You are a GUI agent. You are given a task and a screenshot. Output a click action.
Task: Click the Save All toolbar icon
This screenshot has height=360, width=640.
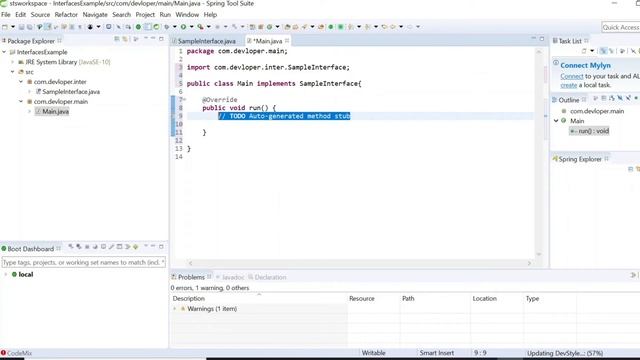pyautogui.click(x=29, y=27)
